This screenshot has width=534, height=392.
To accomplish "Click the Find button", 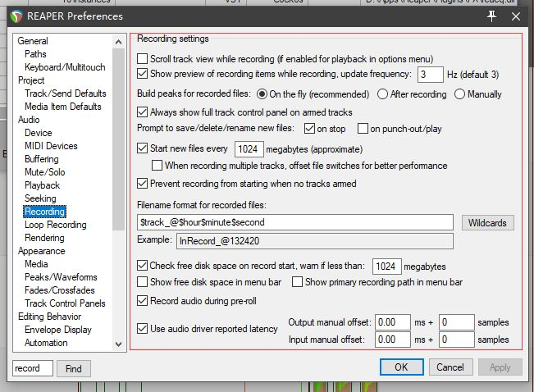I will (x=74, y=368).
